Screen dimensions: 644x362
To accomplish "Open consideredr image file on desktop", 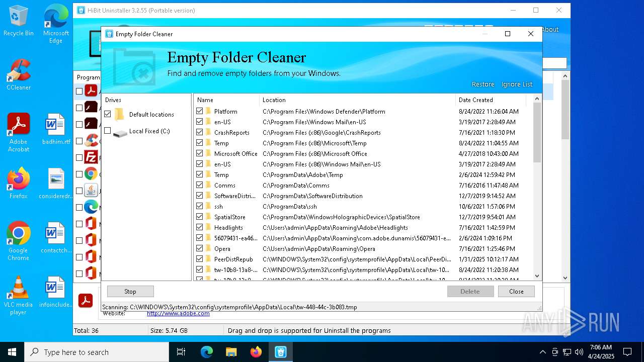I will point(56,183).
